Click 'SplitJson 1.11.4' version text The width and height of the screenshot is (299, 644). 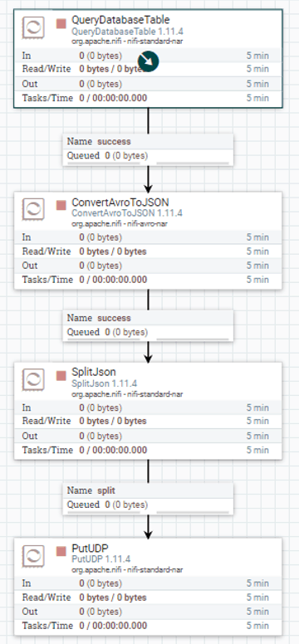(x=104, y=384)
